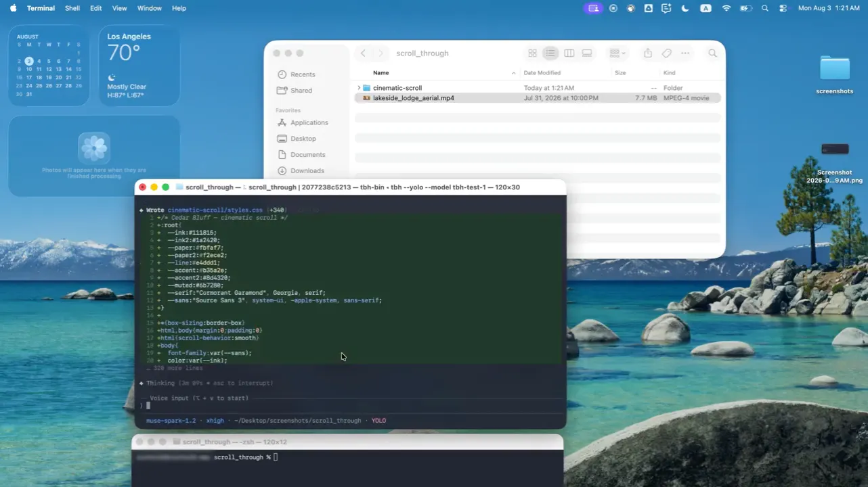
Task: Open the View menu
Action: (x=119, y=8)
